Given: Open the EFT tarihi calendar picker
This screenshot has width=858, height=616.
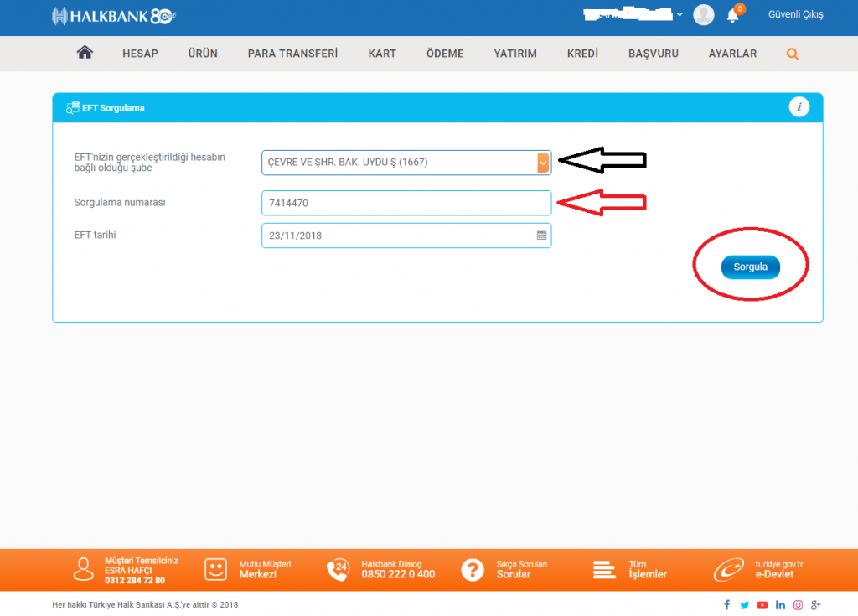Looking at the screenshot, I should 541,235.
